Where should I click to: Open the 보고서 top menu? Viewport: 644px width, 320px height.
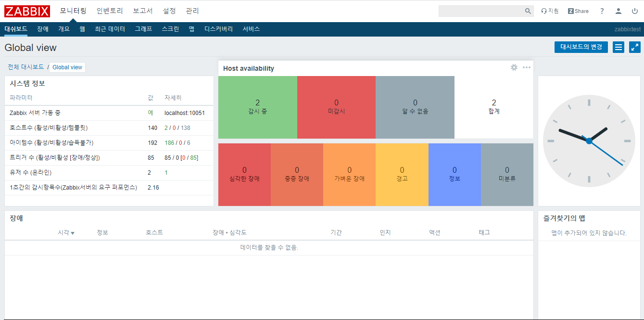[x=143, y=11]
